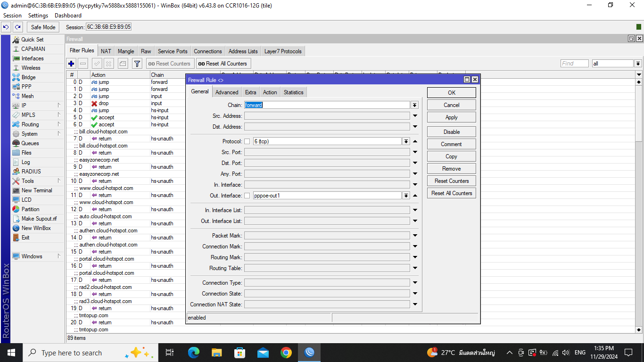Image resolution: width=644 pixels, height=362 pixels.
Task: Open Partition in the sidebar
Action: point(30,209)
